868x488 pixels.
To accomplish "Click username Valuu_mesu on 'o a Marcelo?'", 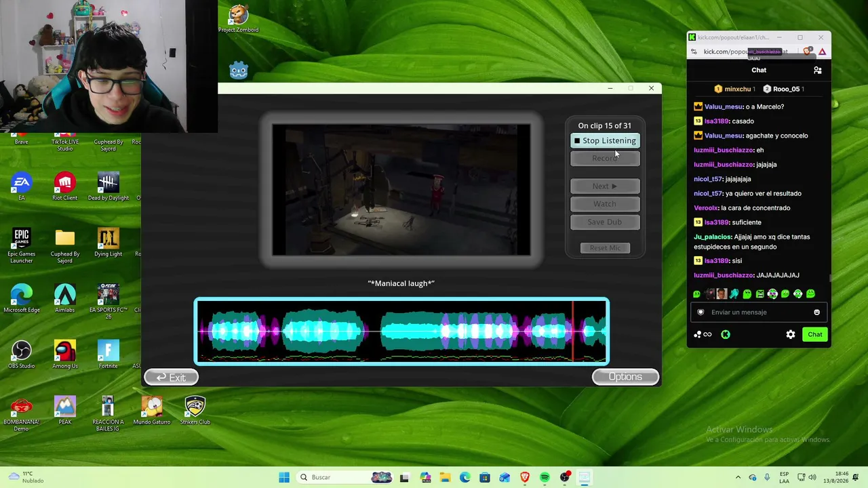I will coord(724,106).
